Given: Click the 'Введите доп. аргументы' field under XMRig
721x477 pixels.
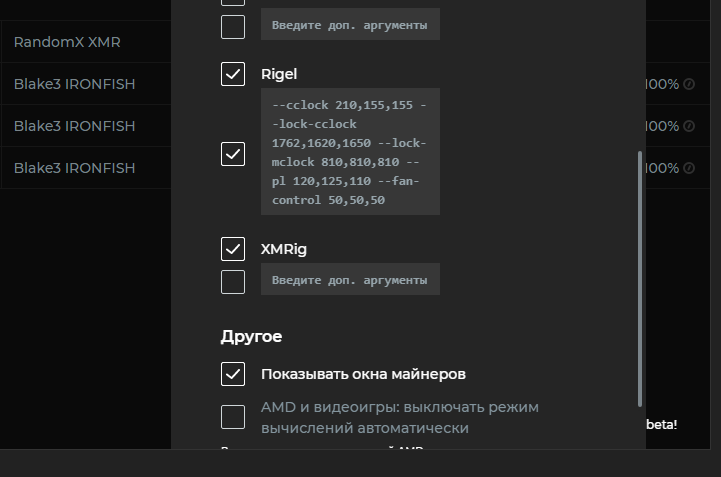Looking at the screenshot, I should [350, 279].
